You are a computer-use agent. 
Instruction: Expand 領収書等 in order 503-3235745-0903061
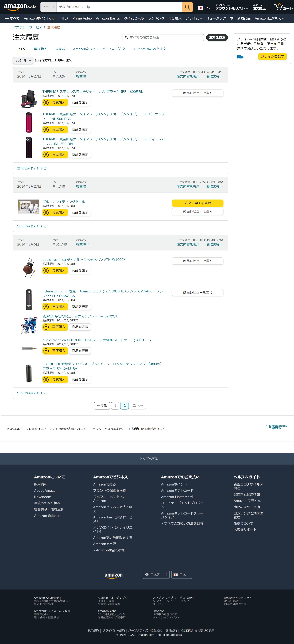click(x=215, y=186)
